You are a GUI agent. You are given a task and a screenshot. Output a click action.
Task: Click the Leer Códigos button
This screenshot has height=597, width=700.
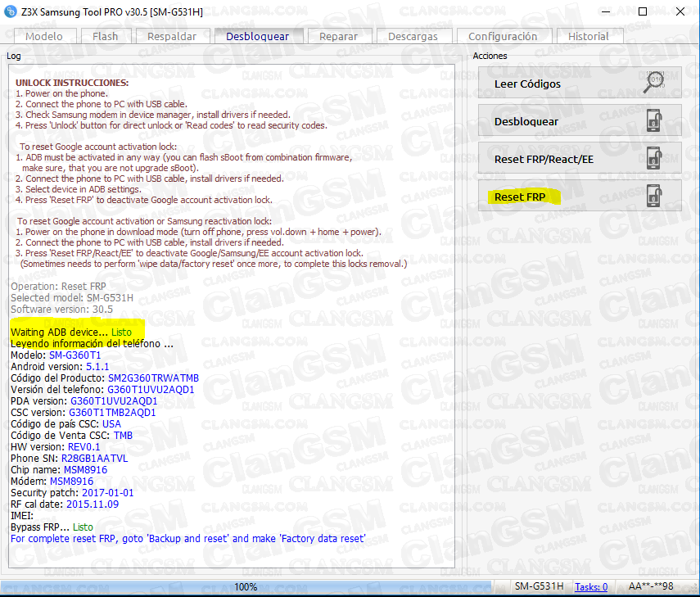pyautogui.click(x=580, y=83)
